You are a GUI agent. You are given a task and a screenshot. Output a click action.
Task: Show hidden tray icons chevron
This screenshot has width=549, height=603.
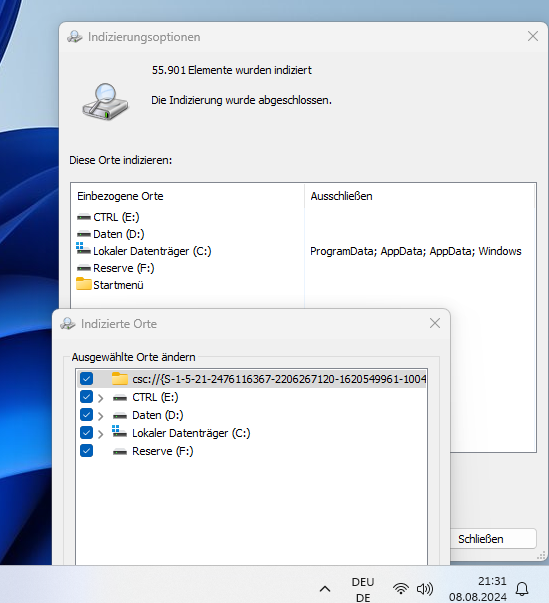coord(325,589)
